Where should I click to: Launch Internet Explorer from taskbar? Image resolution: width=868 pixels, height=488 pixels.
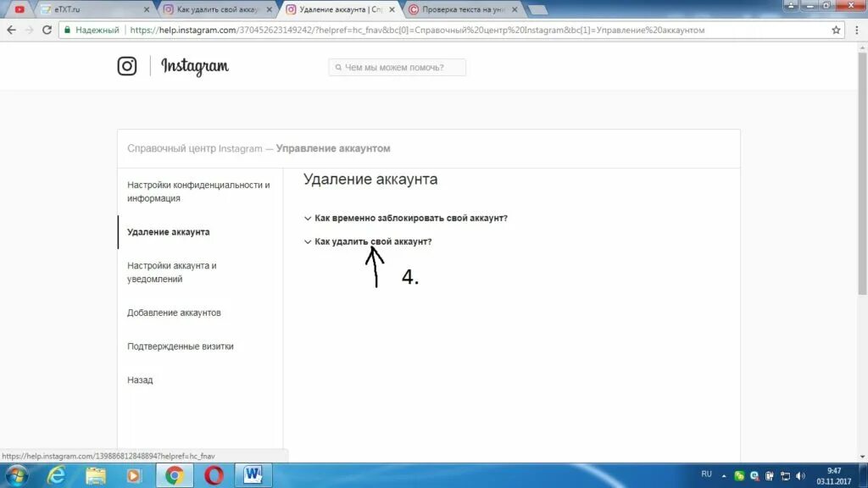click(x=56, y=475)
